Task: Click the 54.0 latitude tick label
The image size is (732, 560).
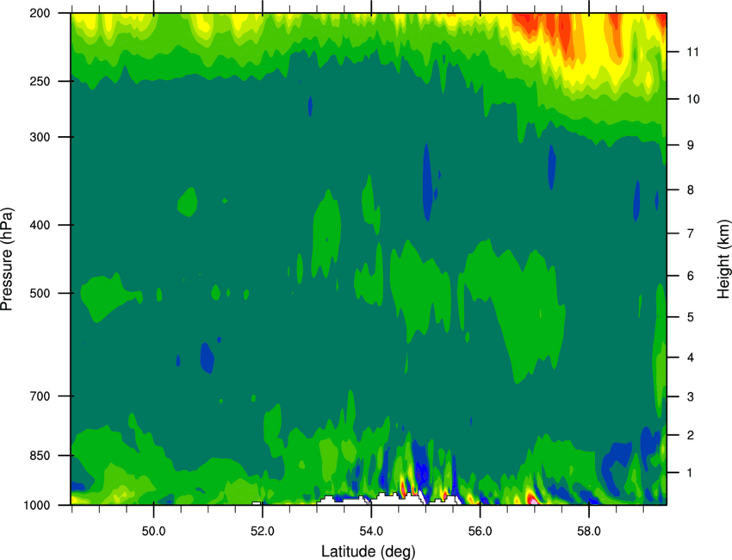Action: pyautogui.click(x=371, y=532)
